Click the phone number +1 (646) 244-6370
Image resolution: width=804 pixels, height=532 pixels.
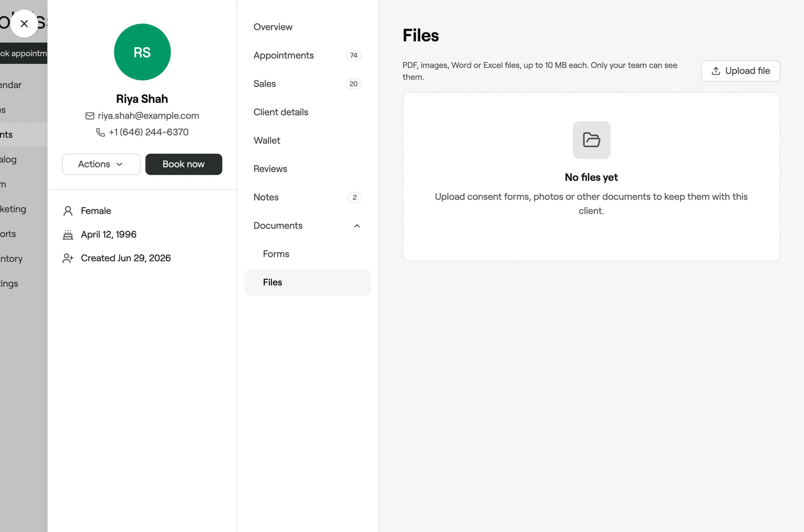point(148,132)
